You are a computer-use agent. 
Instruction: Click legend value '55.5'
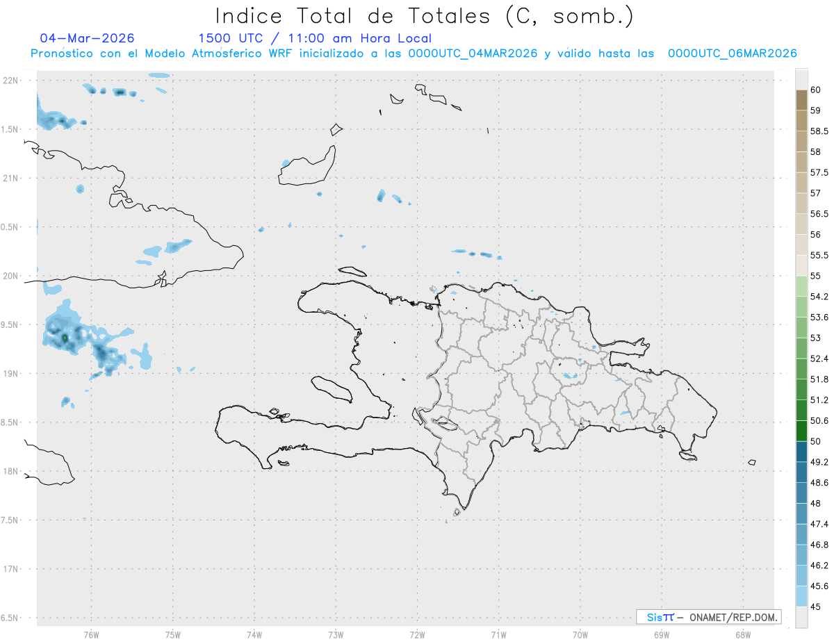(819, 255)
